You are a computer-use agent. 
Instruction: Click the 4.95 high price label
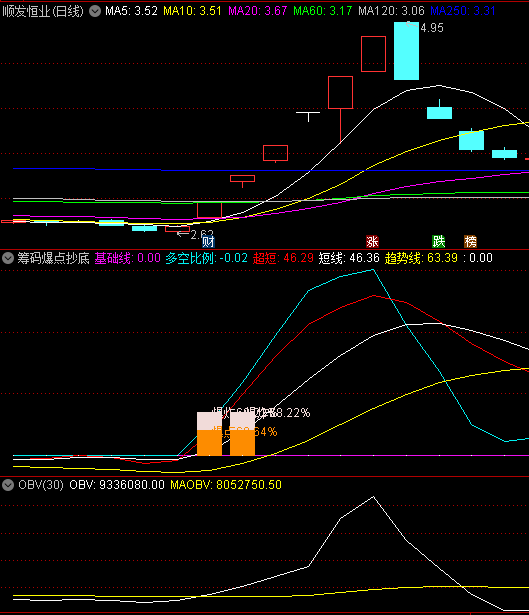431,28
